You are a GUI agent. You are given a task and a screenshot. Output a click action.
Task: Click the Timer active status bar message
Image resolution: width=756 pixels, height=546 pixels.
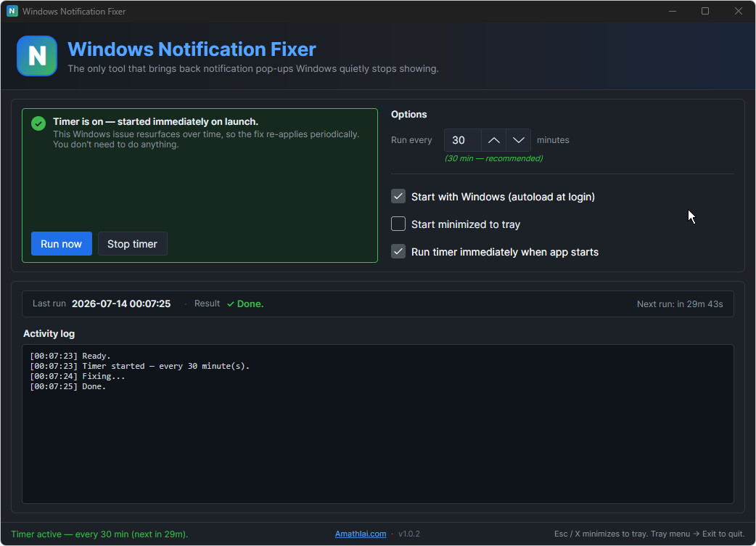click(100, 534)
